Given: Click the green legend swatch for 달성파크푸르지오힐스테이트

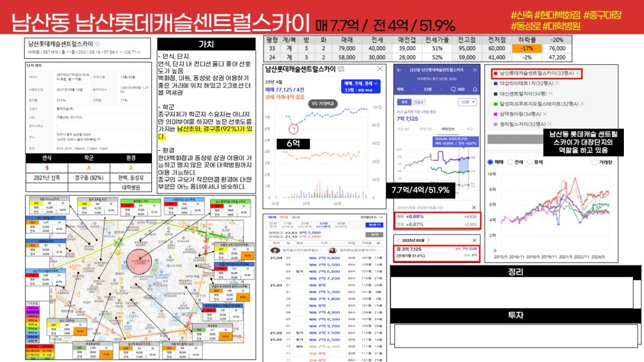Looking at the screenshot, I should click(x=495, y=104).
